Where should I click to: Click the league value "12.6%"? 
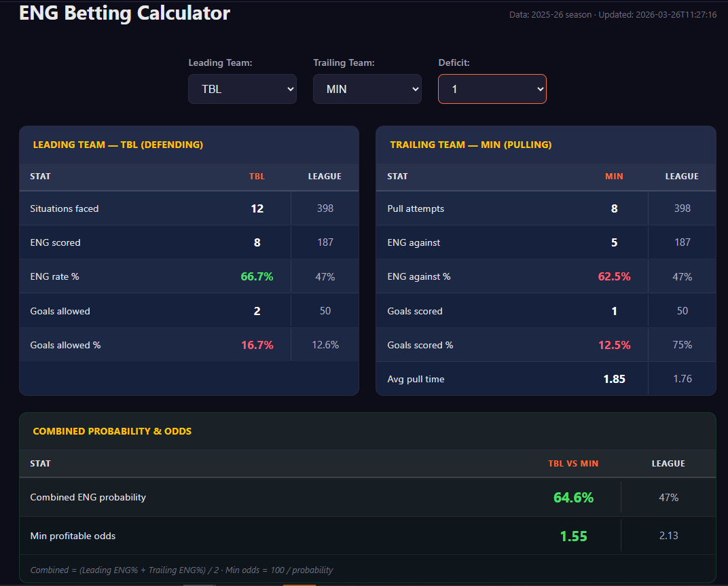tap(325, 345)
